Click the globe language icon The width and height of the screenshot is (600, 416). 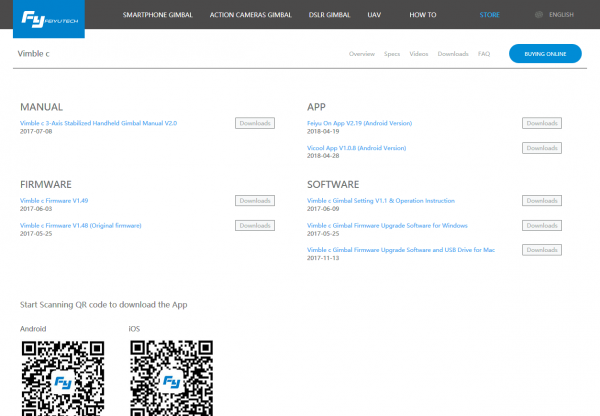(x=539, y=15)
